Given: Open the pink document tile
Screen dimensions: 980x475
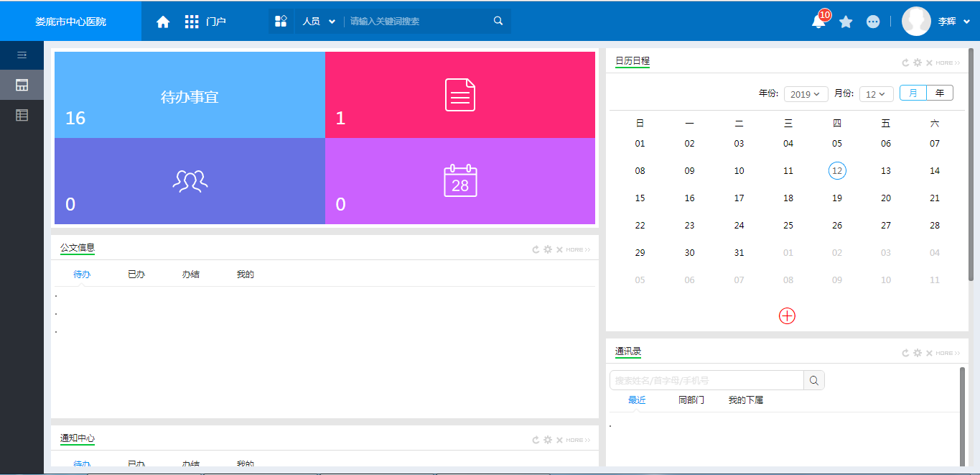Looking at the screenshot, I should click(460, 95).
